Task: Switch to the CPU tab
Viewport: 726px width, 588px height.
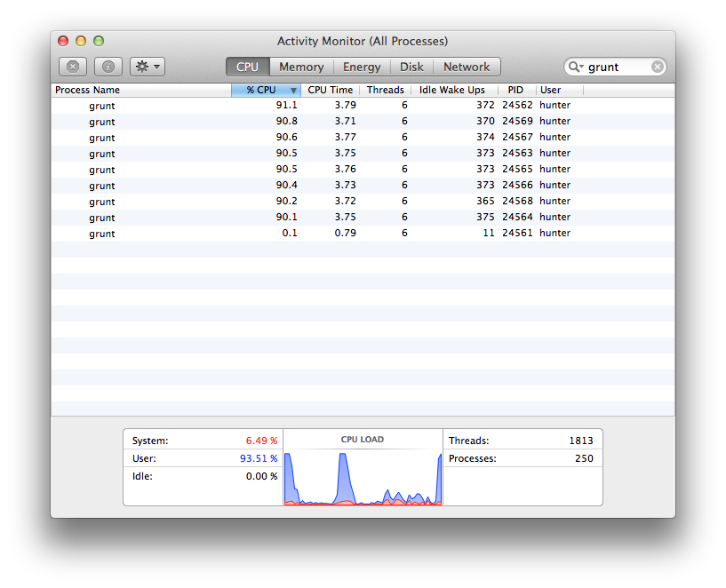Action: point(247,67)
